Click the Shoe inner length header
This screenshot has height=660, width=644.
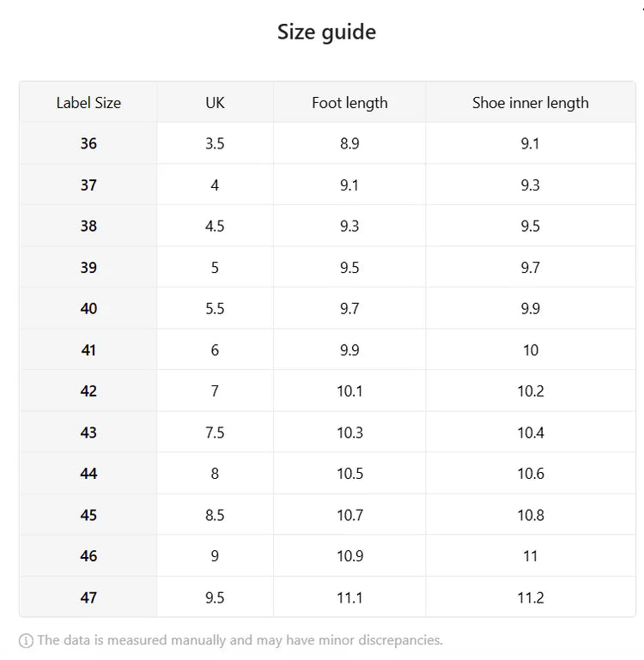pos(530,103)
